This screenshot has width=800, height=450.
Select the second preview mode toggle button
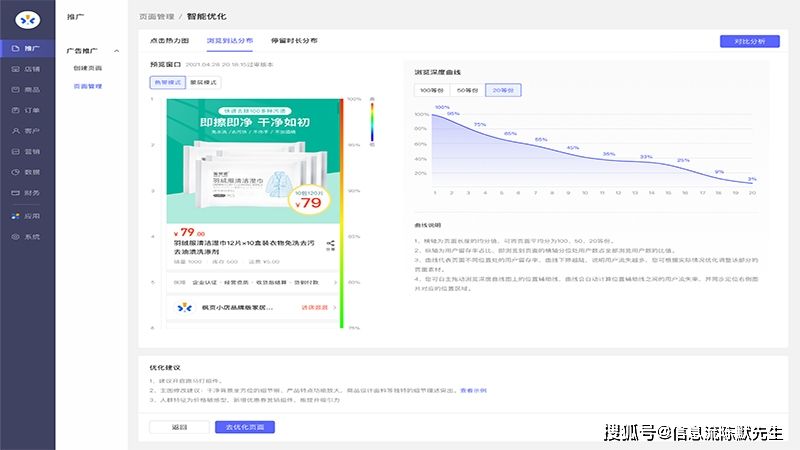204,83
